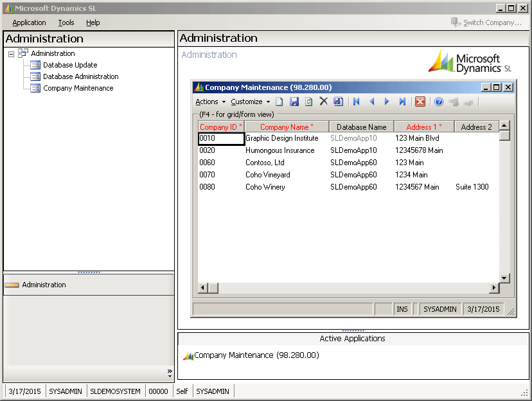Click the Administration pane bar icon

[x=12, y=285]
